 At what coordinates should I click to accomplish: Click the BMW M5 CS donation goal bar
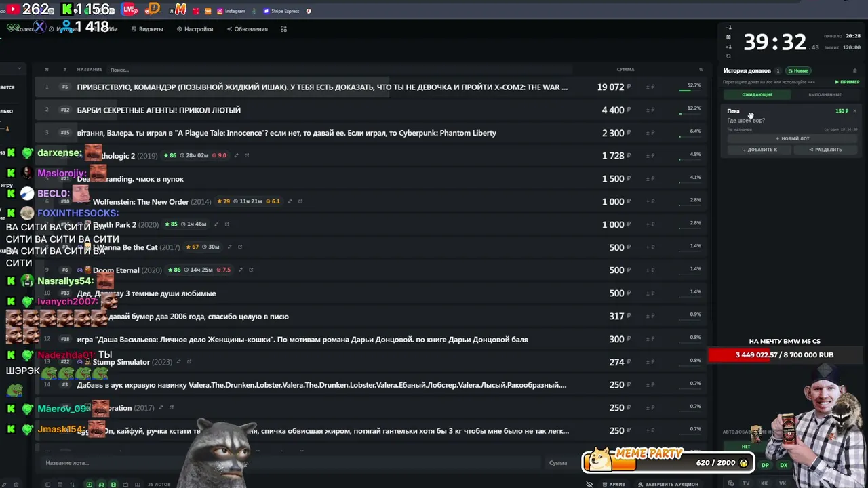785,354
